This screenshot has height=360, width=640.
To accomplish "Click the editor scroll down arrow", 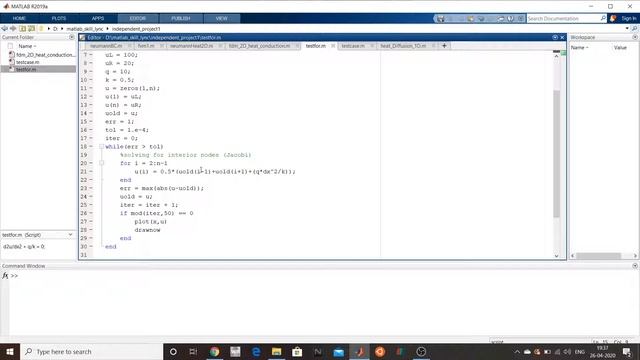I will pos(556,256).
